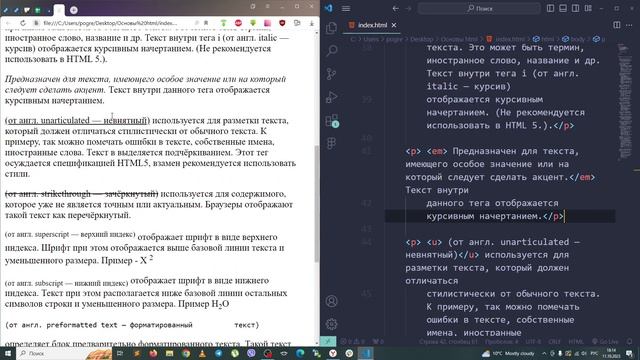Open the editor More Actions menu
Viewport: 640px width, 360px height.
pyautogui.click(x=629, y=25)
